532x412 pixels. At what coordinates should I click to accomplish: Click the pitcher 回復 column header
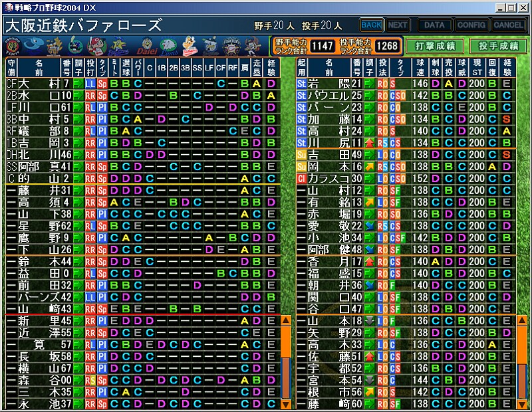coord(492,68)
